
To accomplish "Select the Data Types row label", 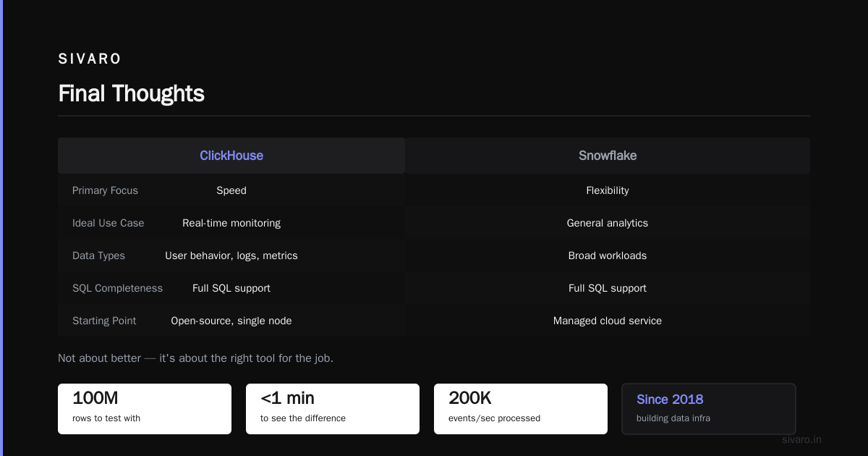I will pyautogui.click(x=98, y=256).
